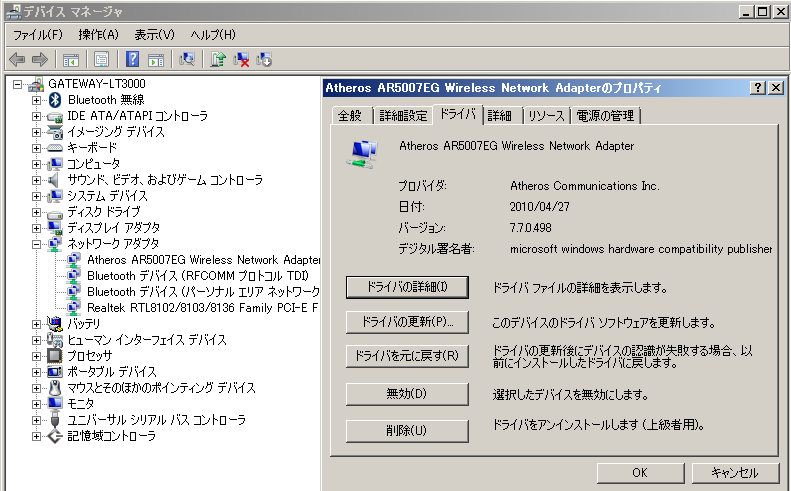791x491 pixels.
Task: Scan for hardware changes toolbar icon
Action: pos(187,60)
